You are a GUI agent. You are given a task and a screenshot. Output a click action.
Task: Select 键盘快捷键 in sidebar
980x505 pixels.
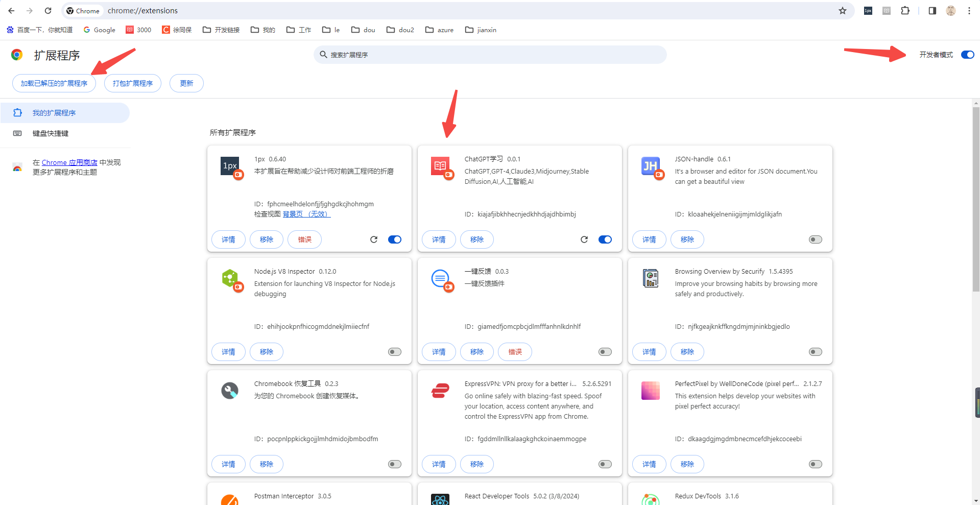65,133
